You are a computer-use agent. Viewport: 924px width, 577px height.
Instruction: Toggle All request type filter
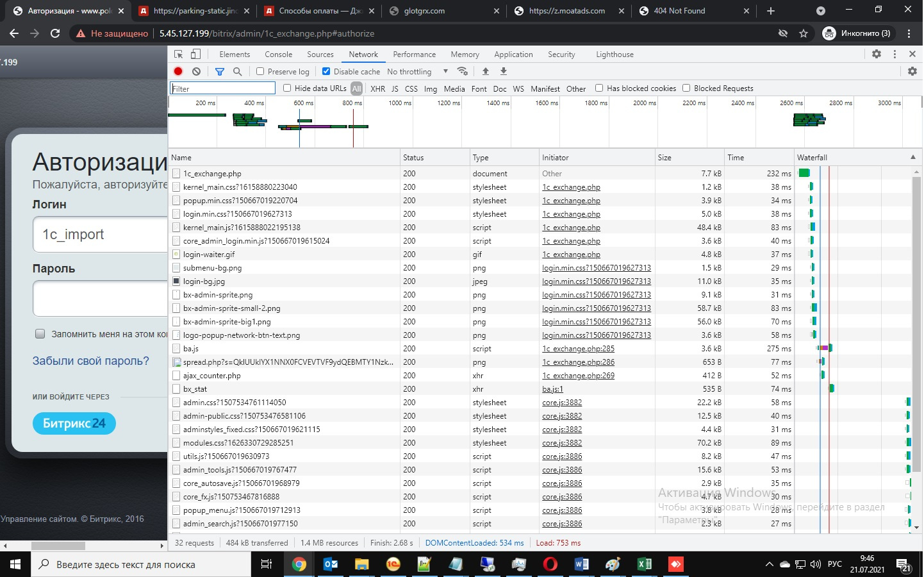coord(357,88)
